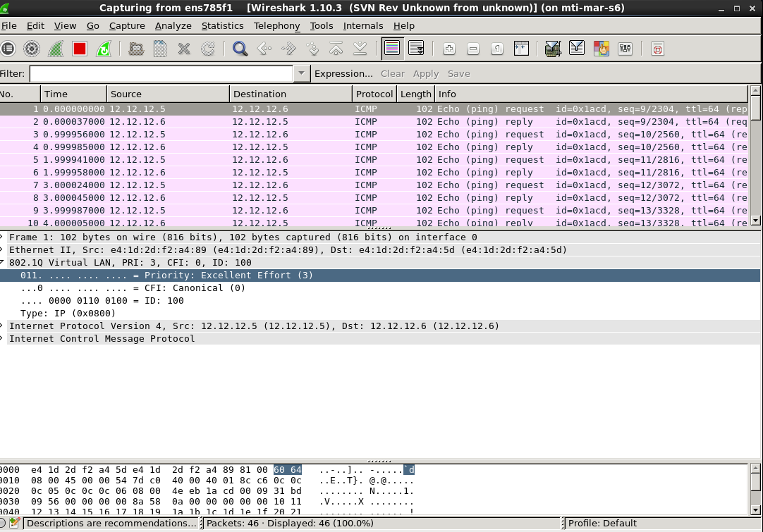Zoom out the packet text

pos(472,49)
